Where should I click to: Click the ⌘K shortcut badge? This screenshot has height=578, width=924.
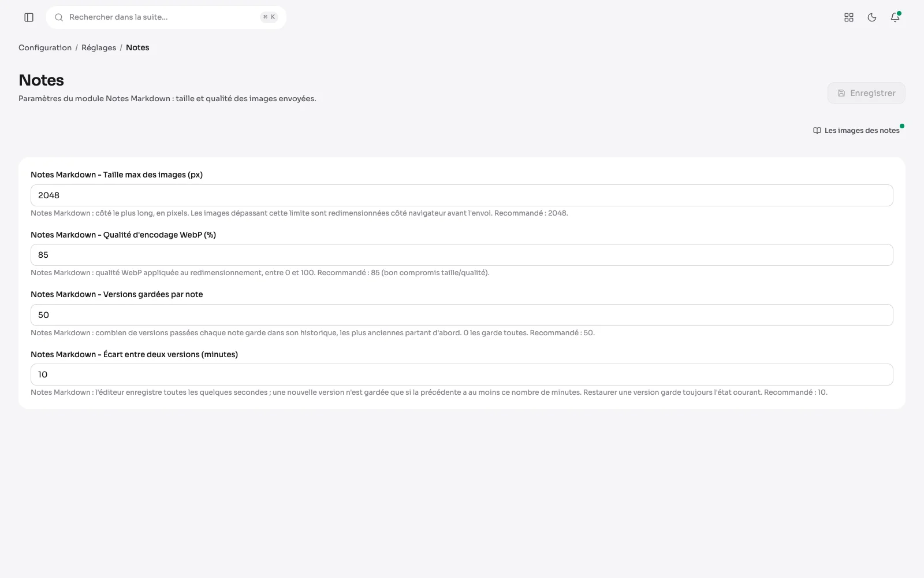tap(269, 17)
